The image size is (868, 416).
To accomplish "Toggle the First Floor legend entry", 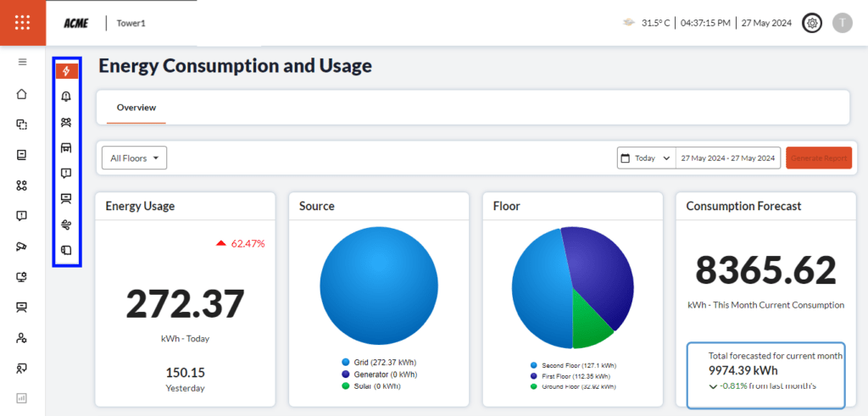I will (x=572, y=376).
